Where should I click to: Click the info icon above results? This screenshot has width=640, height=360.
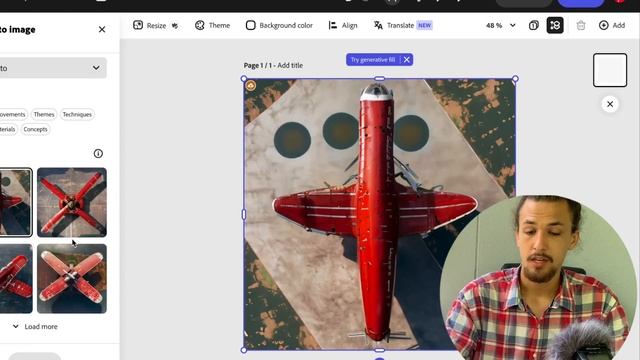pos(98,153)
